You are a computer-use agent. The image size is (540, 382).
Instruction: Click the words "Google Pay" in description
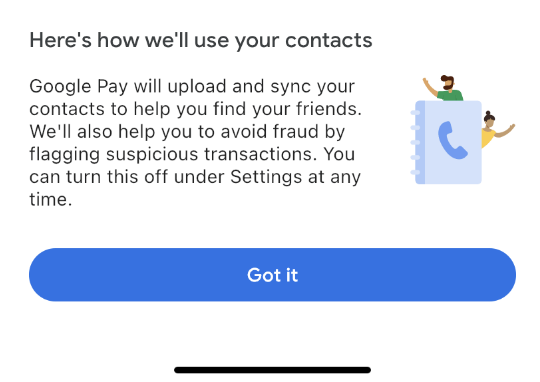79,87
